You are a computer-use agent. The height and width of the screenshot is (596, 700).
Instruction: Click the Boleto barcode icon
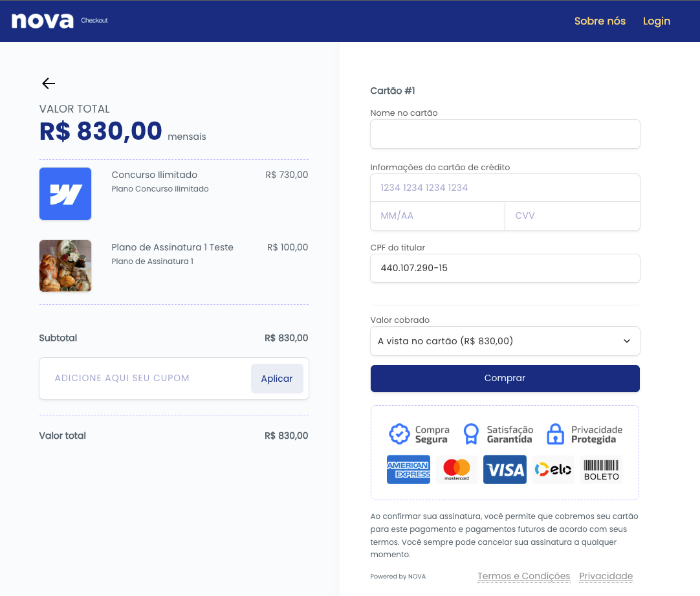pos(601,470)
